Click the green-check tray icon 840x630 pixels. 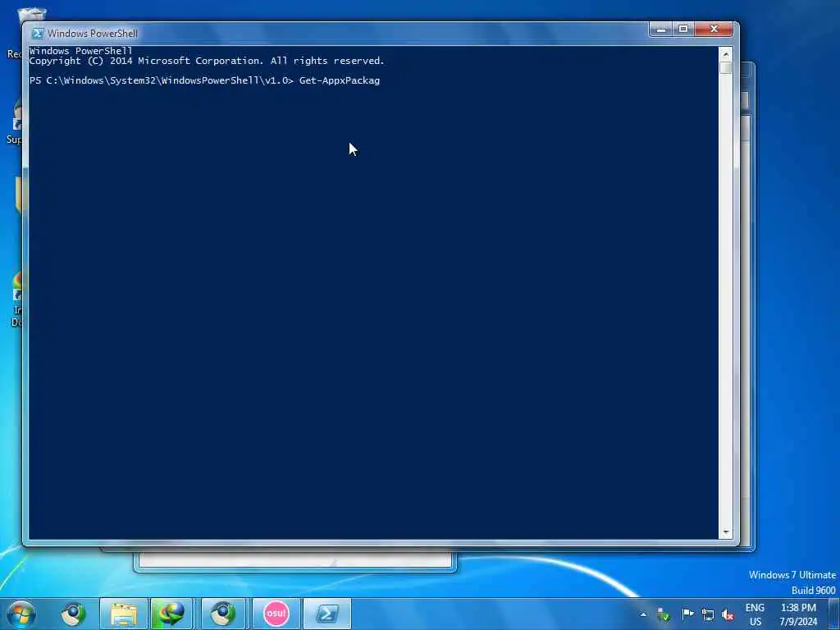pos(663,614)
